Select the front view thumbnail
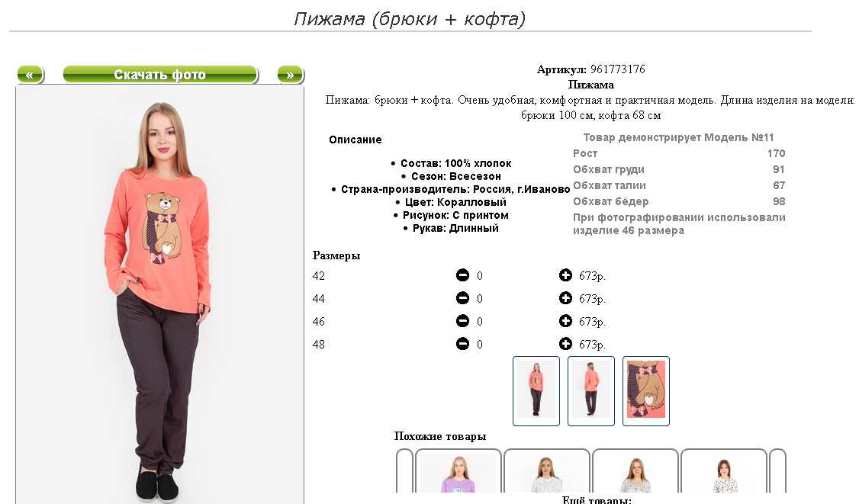859x504 pixels. pyautogui.click(x=536, y=391)
